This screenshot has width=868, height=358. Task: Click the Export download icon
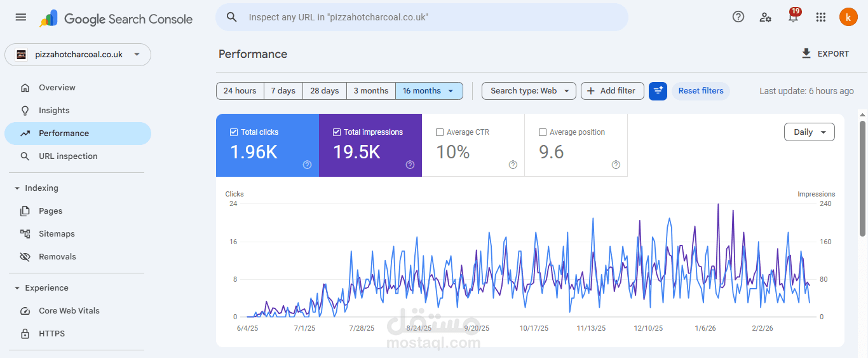click(x=806, y=53)
